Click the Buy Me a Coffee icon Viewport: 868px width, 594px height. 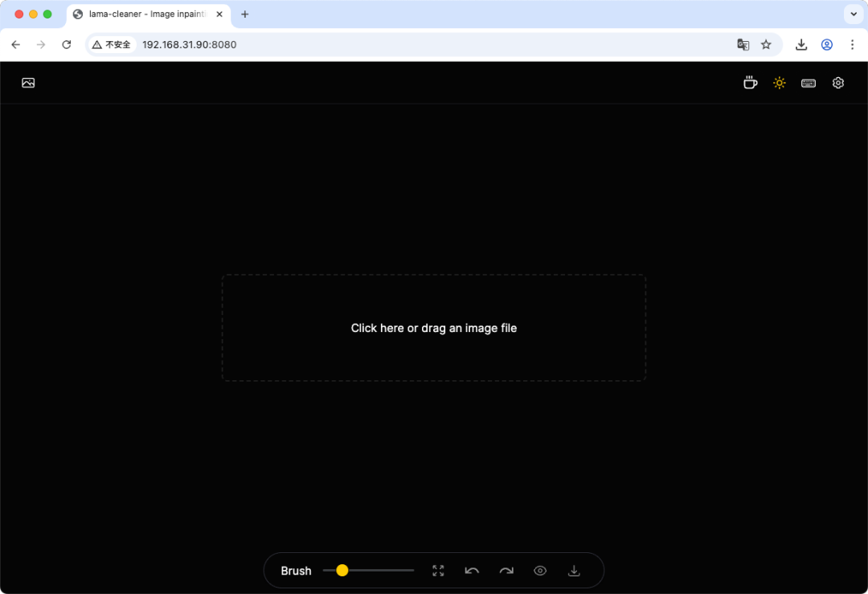coord(750,82)
